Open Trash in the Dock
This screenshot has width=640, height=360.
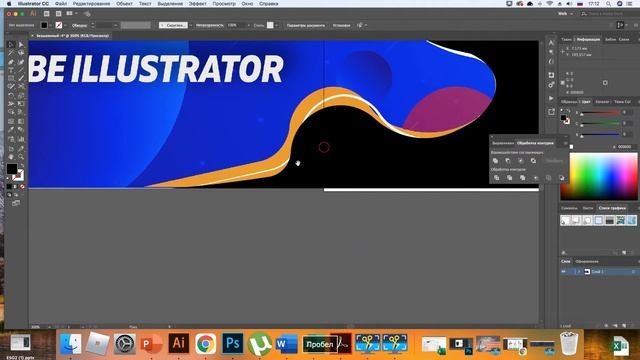[569, 343]
